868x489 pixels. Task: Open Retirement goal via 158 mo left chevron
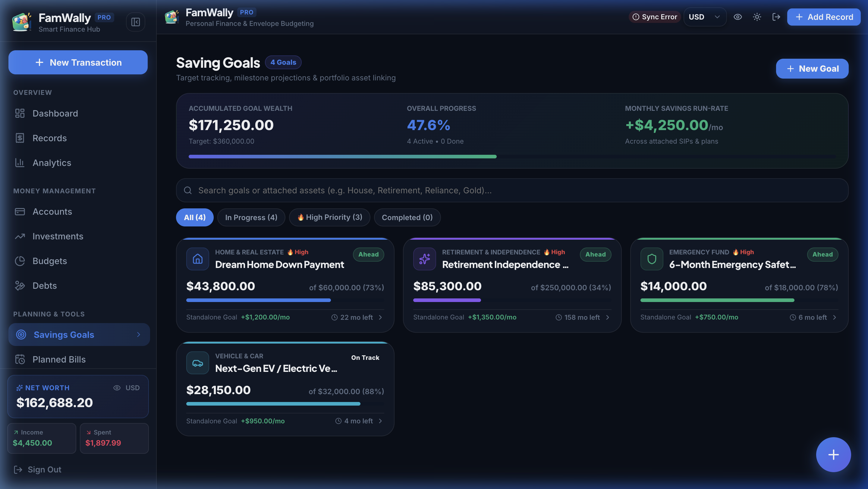[608, 317]
